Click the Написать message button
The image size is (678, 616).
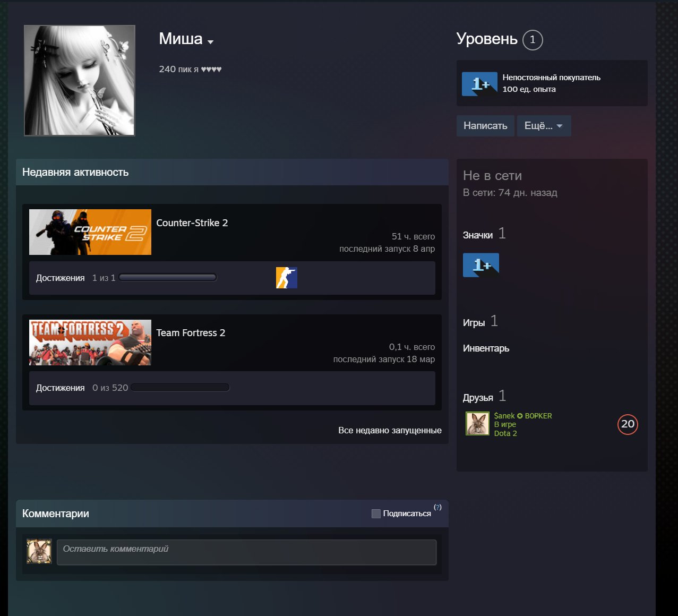pos(485,126)
